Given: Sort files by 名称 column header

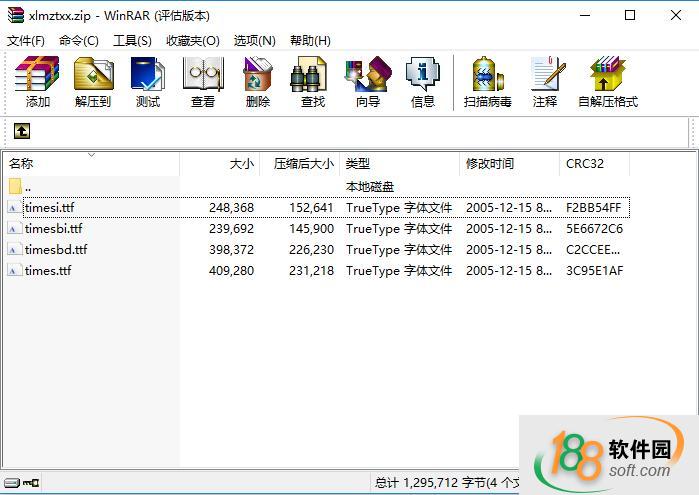Looking at the screenshot, I should pyautogui.click(x=21, y=163).
